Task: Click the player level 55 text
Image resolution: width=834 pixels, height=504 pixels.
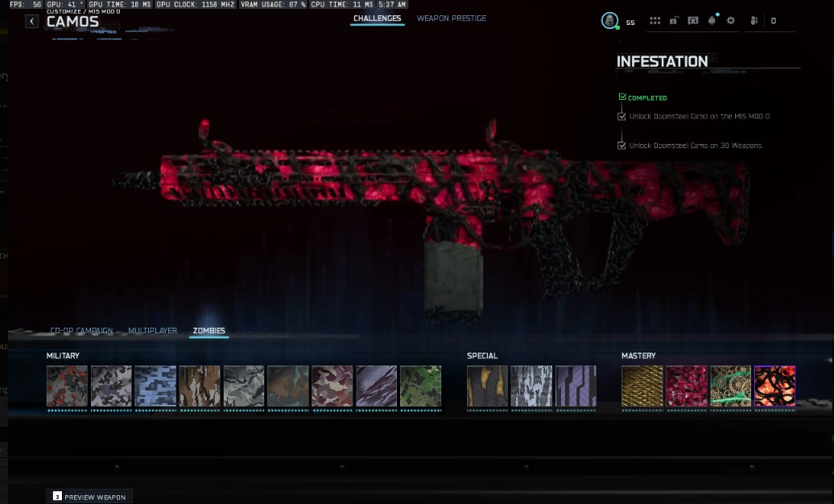Action: tap(630, 23)
